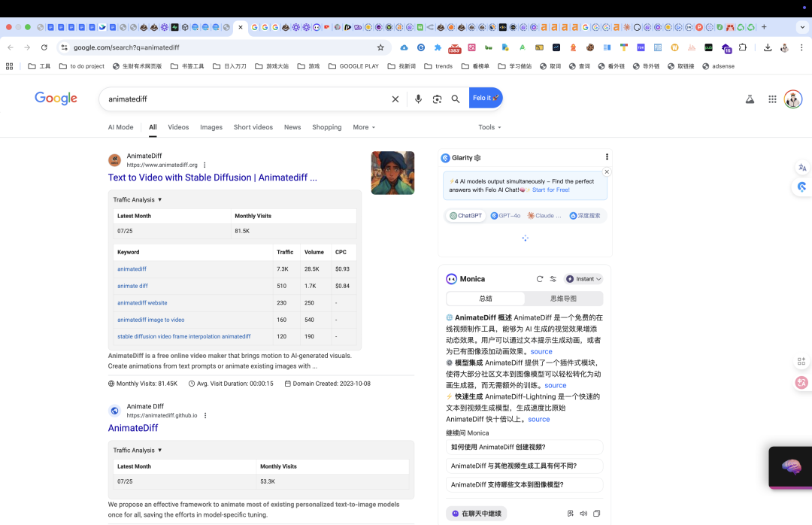Click the Felo it button

[x=485, y=98]
